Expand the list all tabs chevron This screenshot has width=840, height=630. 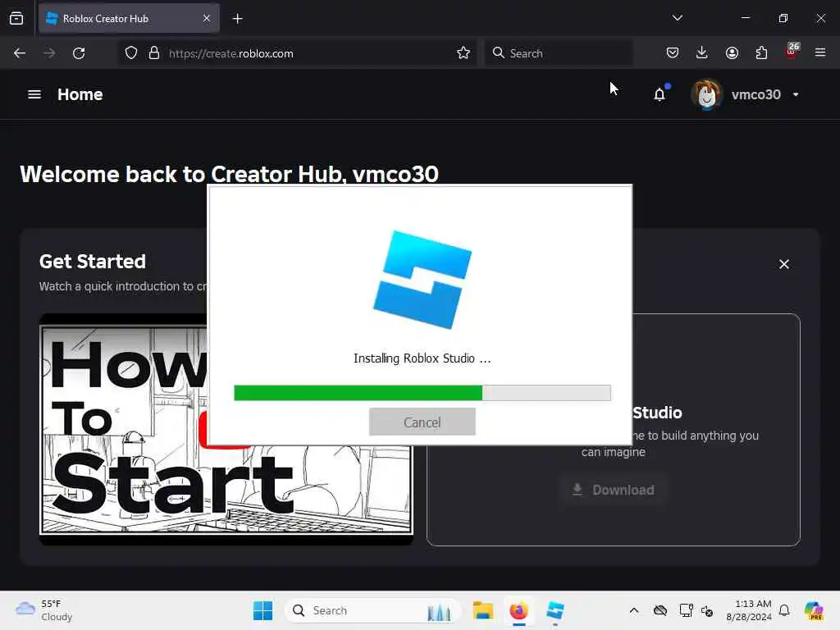(x=677, y=18)
